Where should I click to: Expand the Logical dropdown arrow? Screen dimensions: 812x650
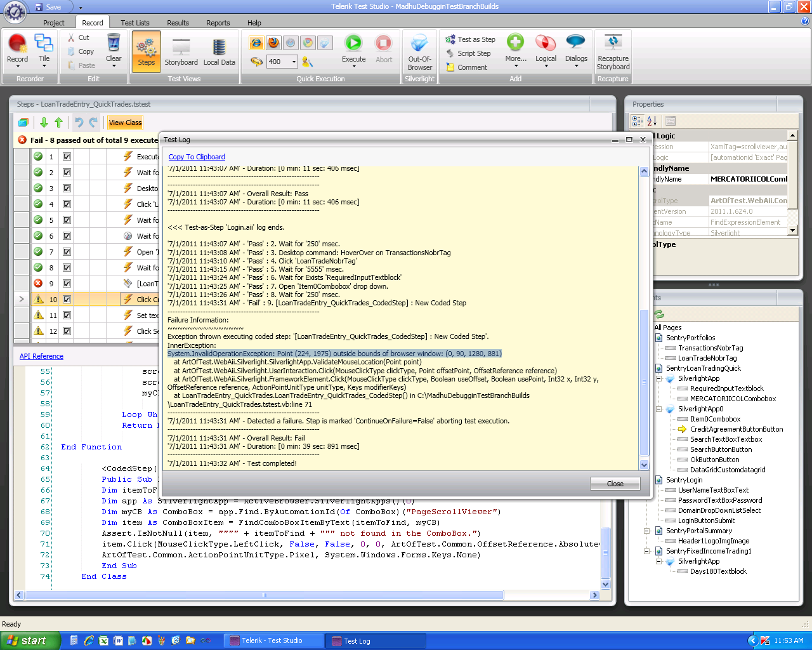pyautogui.click(x=546, y=66)
